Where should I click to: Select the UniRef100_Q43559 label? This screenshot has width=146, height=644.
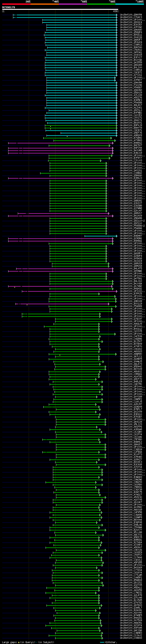(131, 63)
